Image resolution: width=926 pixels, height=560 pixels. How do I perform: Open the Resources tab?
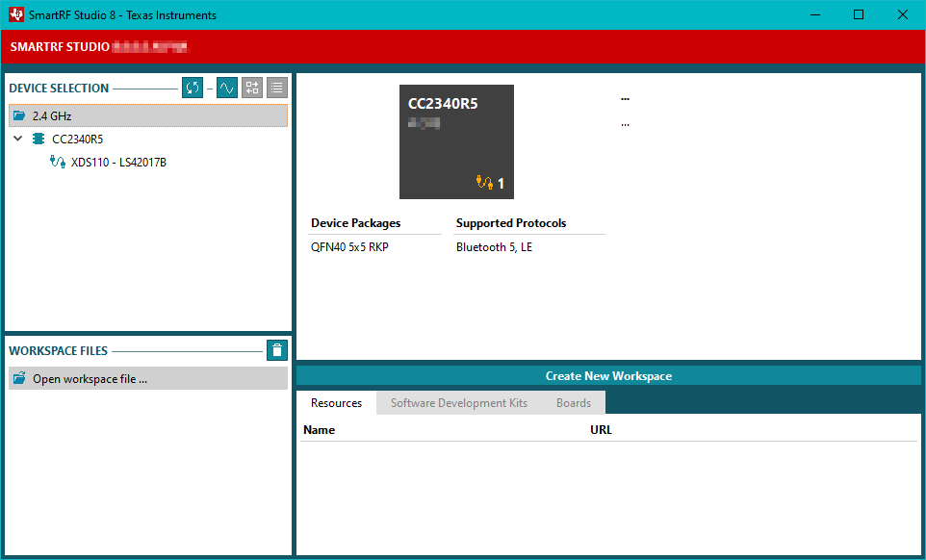(336, 403)
